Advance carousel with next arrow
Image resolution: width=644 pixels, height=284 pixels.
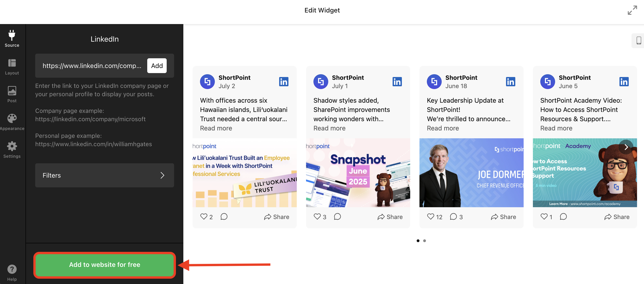[x=625, y=147]
